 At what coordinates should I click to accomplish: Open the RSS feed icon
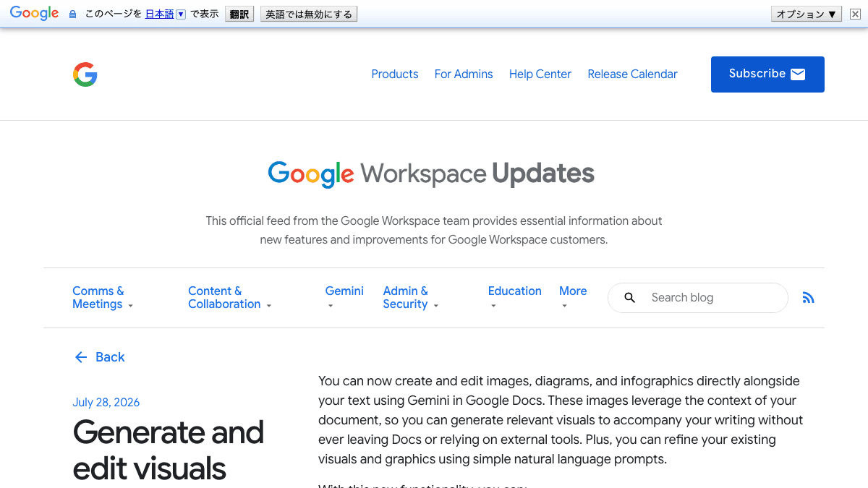809,298
